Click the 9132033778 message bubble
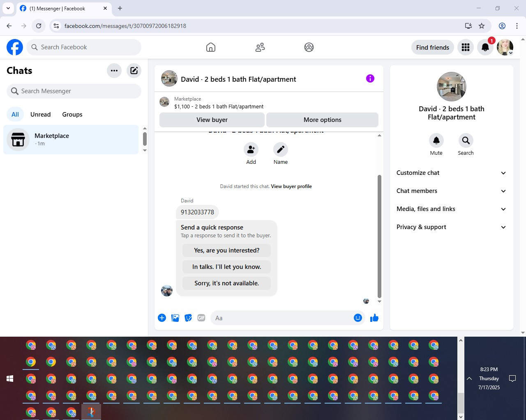 coord(198,212)
